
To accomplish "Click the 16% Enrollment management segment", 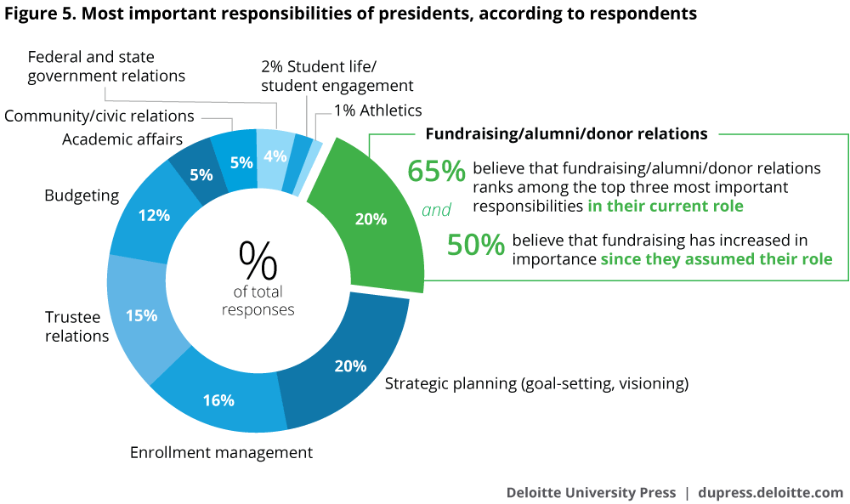I will tap(219, 398).
